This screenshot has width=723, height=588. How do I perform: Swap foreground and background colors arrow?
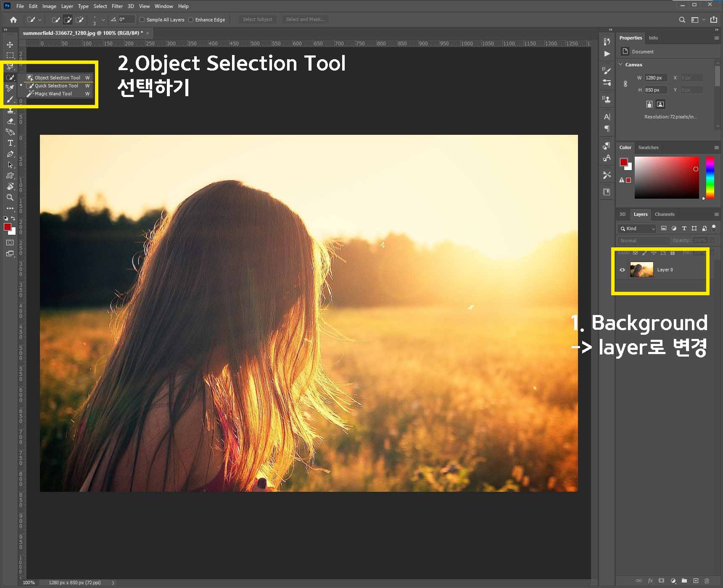coord(13,218)
